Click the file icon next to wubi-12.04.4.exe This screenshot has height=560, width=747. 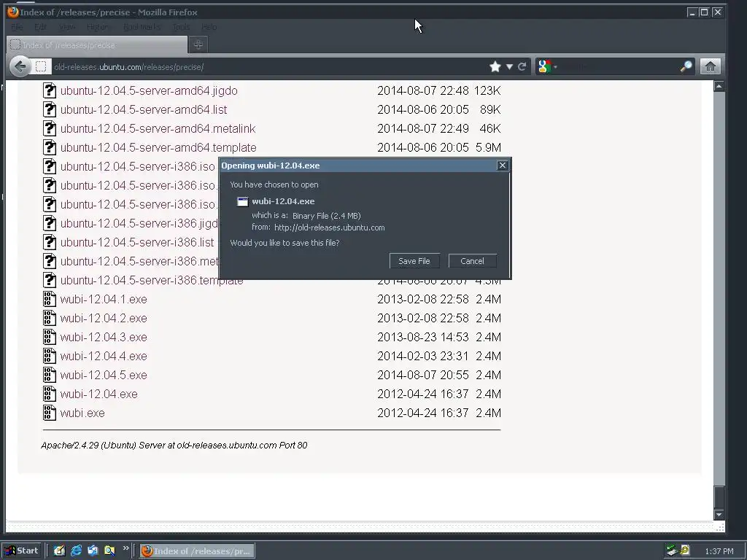(x=50, y=356)
